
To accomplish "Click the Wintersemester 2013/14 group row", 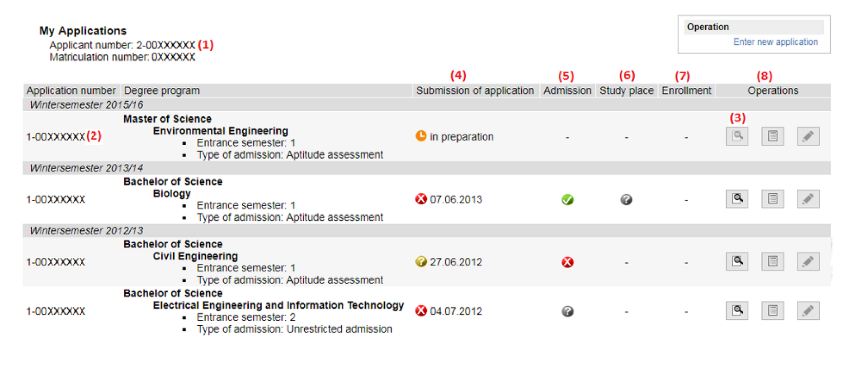I will point(86,168).
